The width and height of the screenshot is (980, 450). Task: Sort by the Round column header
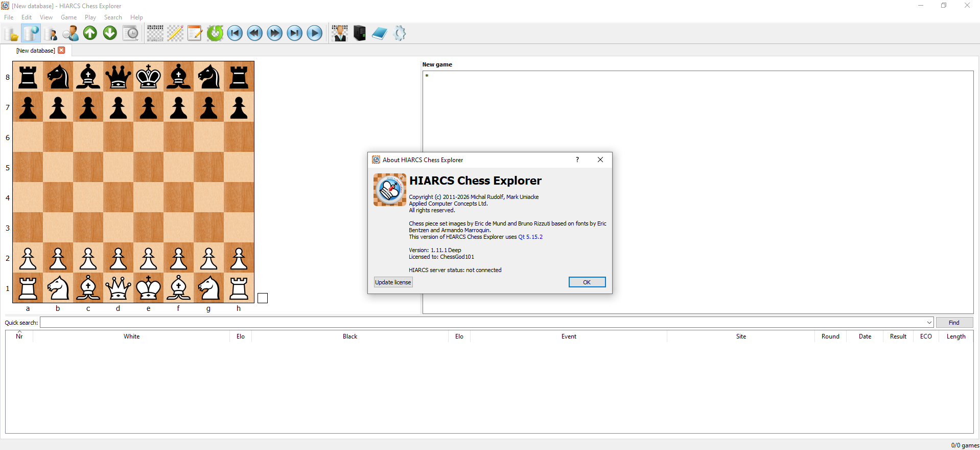point(830,336)
